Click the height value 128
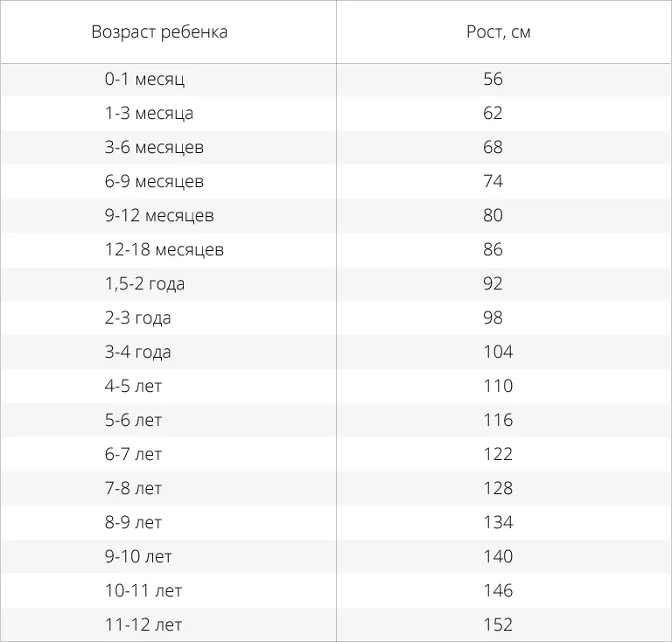672x642 pixels. 498,489
